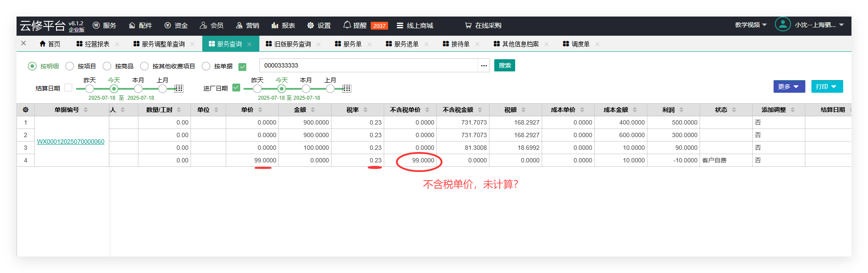Click the user avatar icon
The width and height of the screenshot is (868, 273).
click(782, 24)
